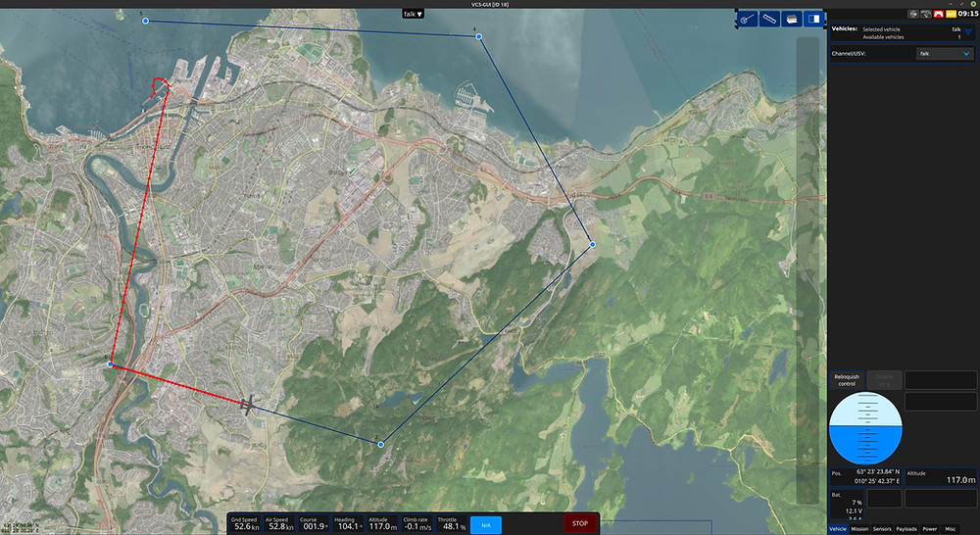Click the Gnd Speed 52.6 kn readout
The width and height of the screenshot is (980, 535).
(244, 524)
